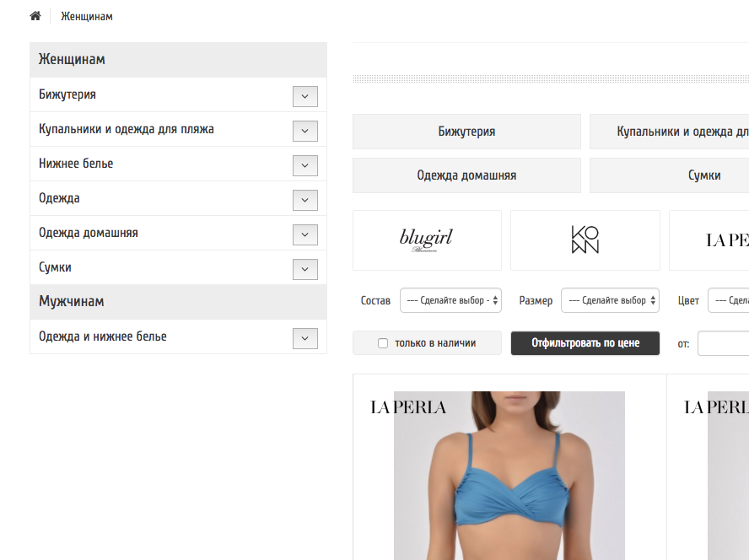Expand the Сумки sidebar chevron
The width and height of the screenshot is (749, 560).
click(x=304, y=269)
